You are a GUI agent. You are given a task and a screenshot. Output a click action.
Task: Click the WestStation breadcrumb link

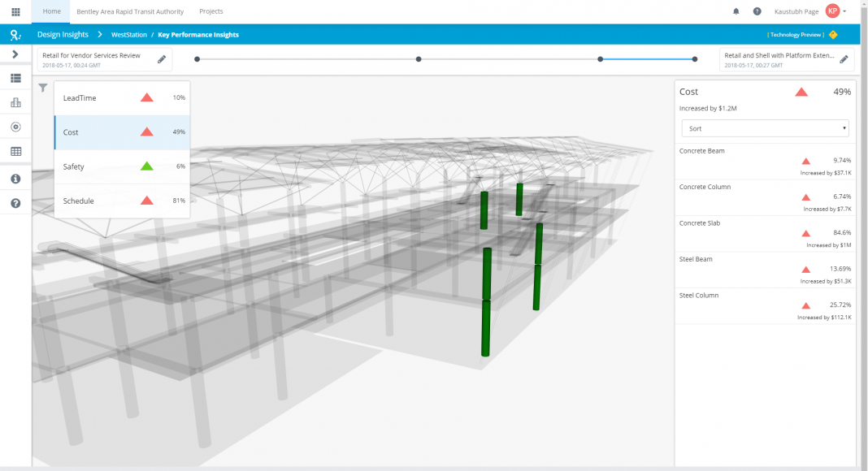point(128,35)
